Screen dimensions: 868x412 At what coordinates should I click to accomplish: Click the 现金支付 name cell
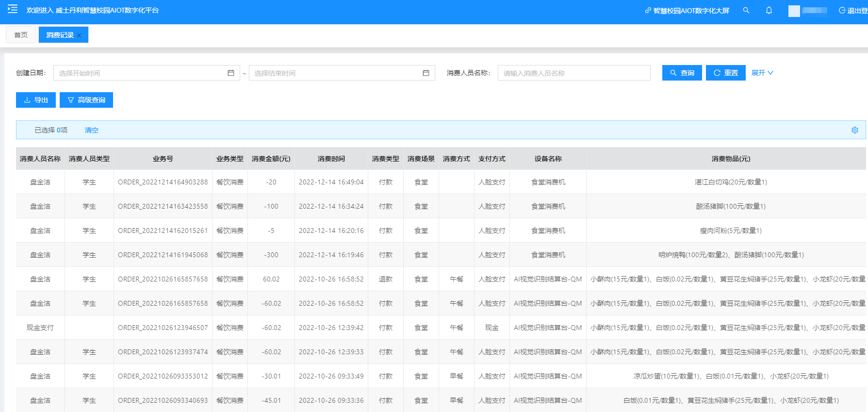pos(40,328)
